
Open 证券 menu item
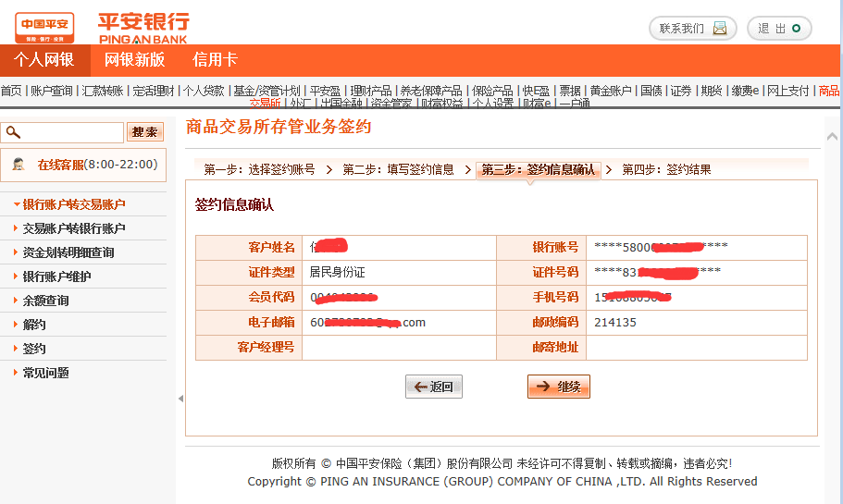pos(681,91)
